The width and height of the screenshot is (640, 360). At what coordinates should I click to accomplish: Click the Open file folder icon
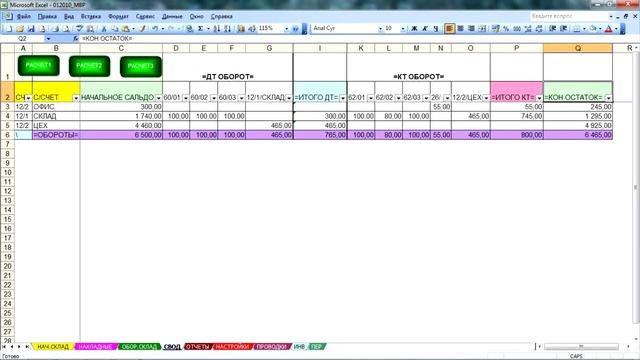20,29
